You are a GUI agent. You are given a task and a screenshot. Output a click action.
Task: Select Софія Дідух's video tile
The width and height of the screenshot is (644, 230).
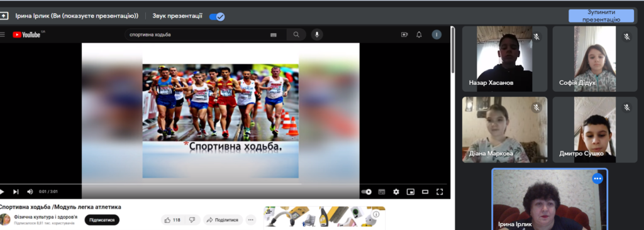(595, 58)
